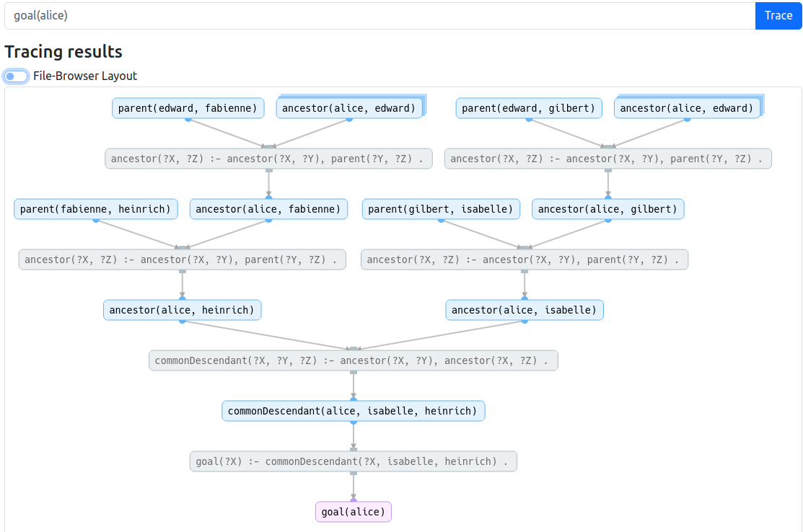The width and height of the screenshot is (803, 532).
Task: Click ancestor rule node above ancestor(alice, heinrich)
Action: (x=183, y=260)
